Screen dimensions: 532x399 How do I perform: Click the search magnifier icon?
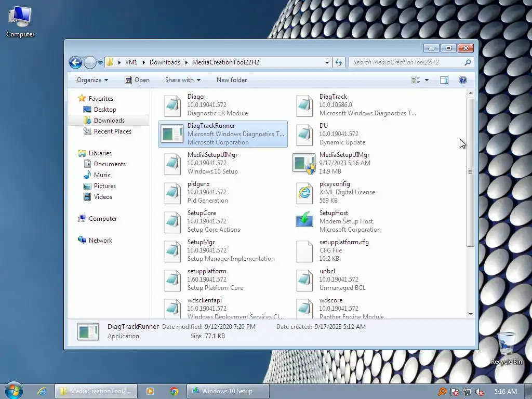tap(468, 62)
